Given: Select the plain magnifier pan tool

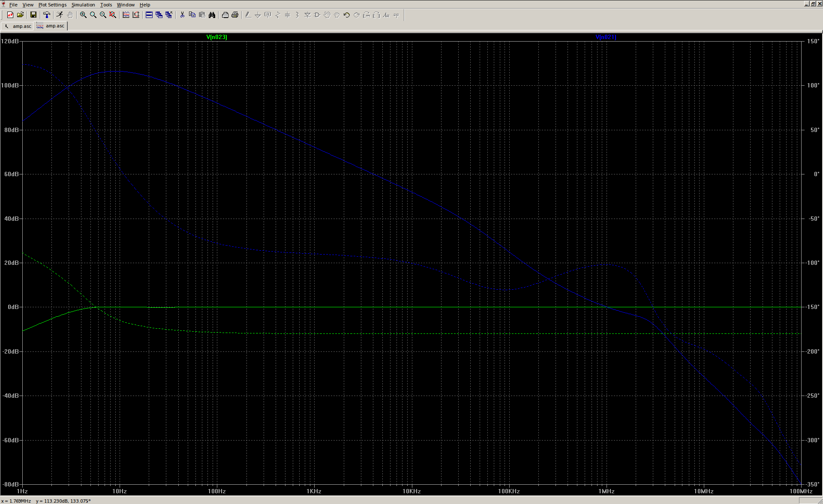Looking at the screenshot, I should [x=93, y=15].
